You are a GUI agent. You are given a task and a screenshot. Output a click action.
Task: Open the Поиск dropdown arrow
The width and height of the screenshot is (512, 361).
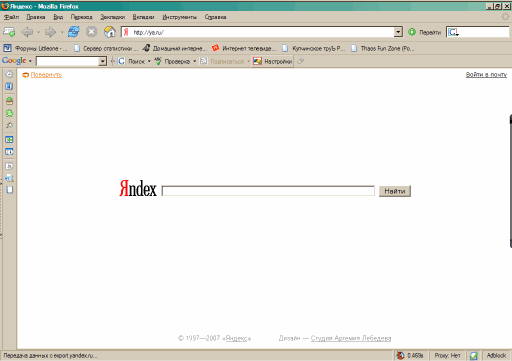149,61
